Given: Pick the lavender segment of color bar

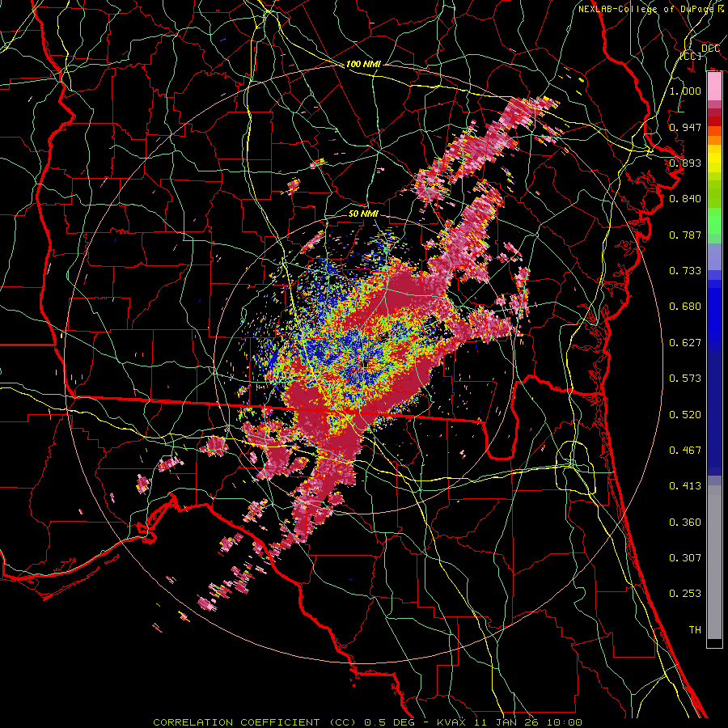Looking at the screenshot, I should tap(714, 258).
